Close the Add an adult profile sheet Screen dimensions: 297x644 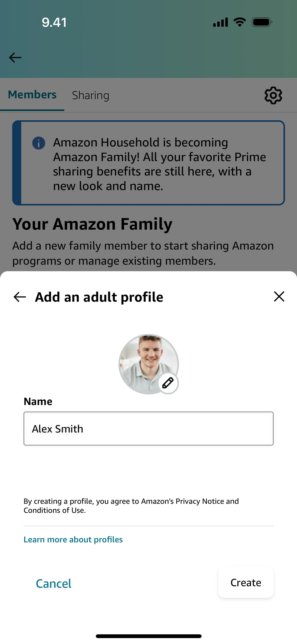[x=279, y=296]
